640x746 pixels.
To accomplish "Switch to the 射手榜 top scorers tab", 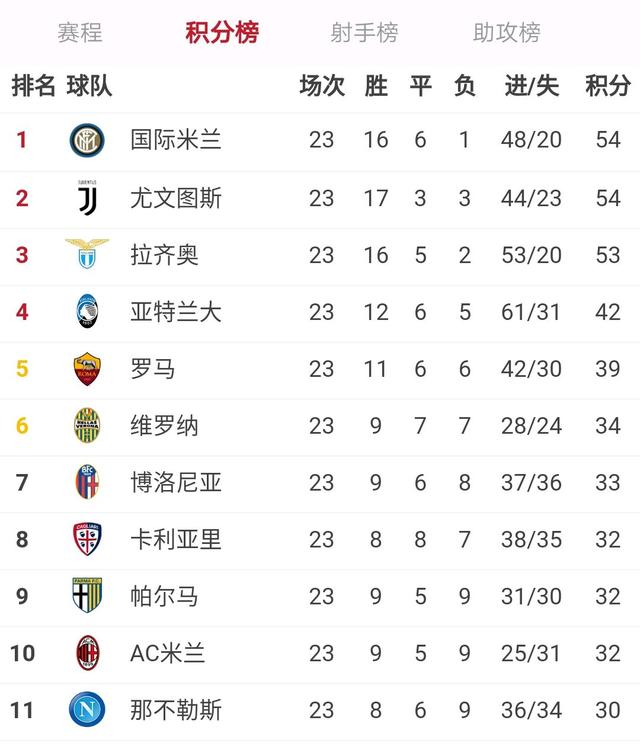I will 364,33.
